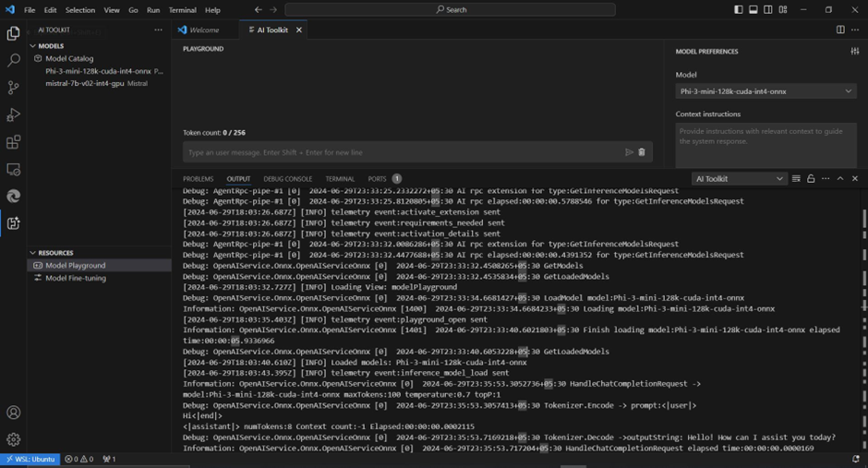Viewport: 868px width, 468px height.
Task: Customize layout from title bar icon
Action: pos(783,9)
